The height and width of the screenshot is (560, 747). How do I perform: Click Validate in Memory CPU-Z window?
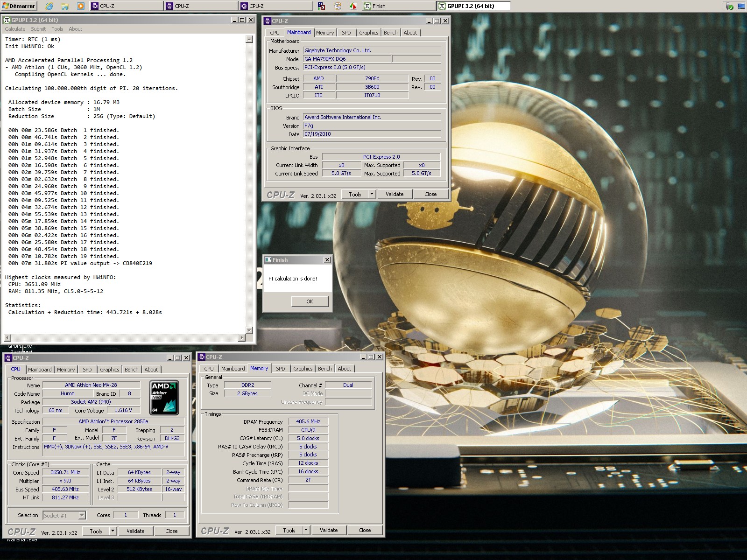pos(329,530)
